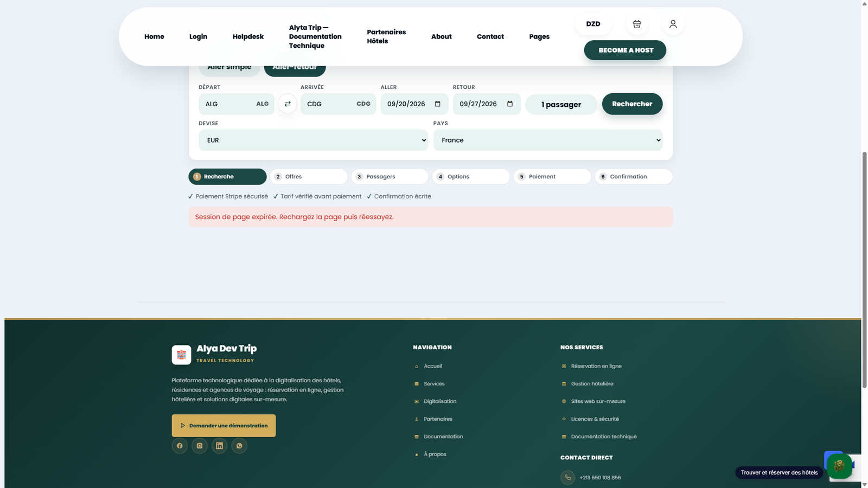The image size is (868, 488).
Task: Select step 6 Confirmation
Action: click(x=634, y=177)
